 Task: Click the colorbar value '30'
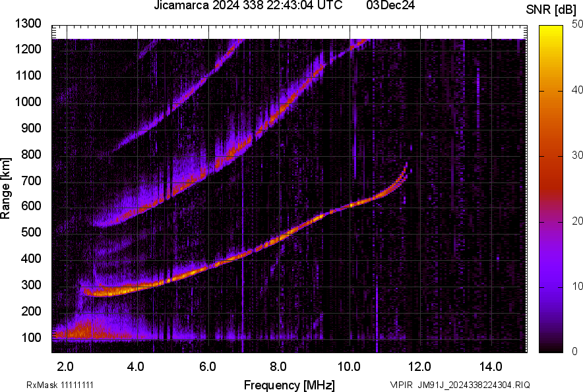click(578, 155)
